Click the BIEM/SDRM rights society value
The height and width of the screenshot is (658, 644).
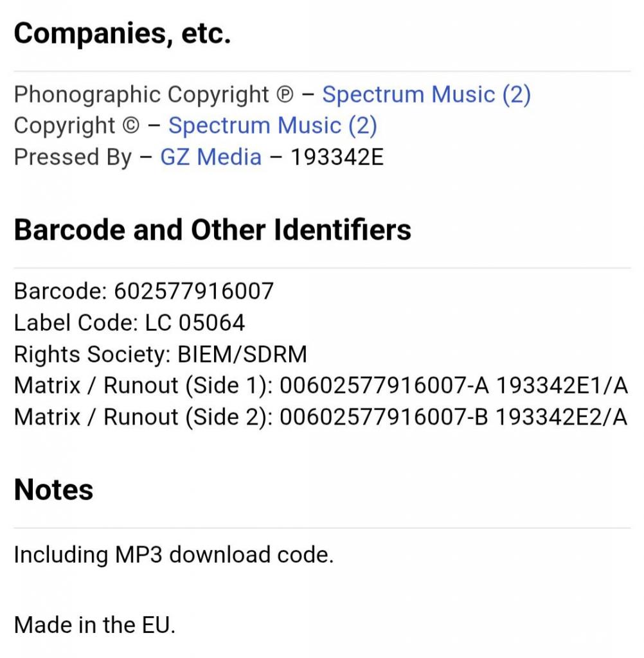[242, 354]
